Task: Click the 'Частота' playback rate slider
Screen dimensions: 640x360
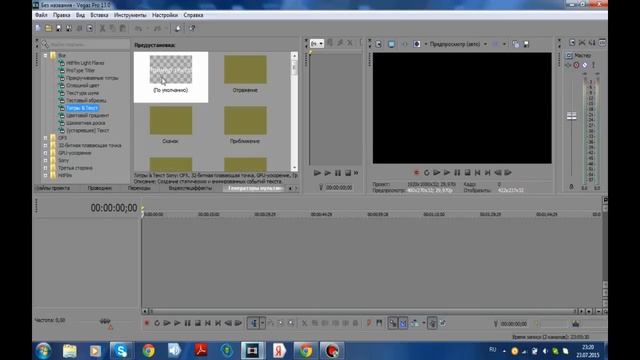Action: point(105,321)
